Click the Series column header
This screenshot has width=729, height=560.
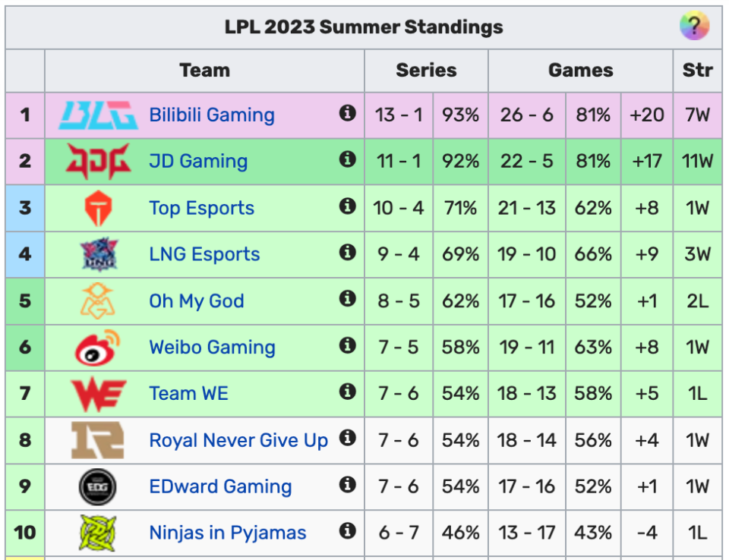coord(426,70)
